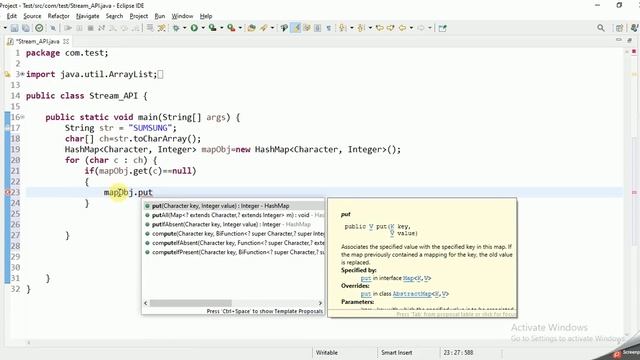
Task: Click Next Annotation icon
Action: click(342, 28)
